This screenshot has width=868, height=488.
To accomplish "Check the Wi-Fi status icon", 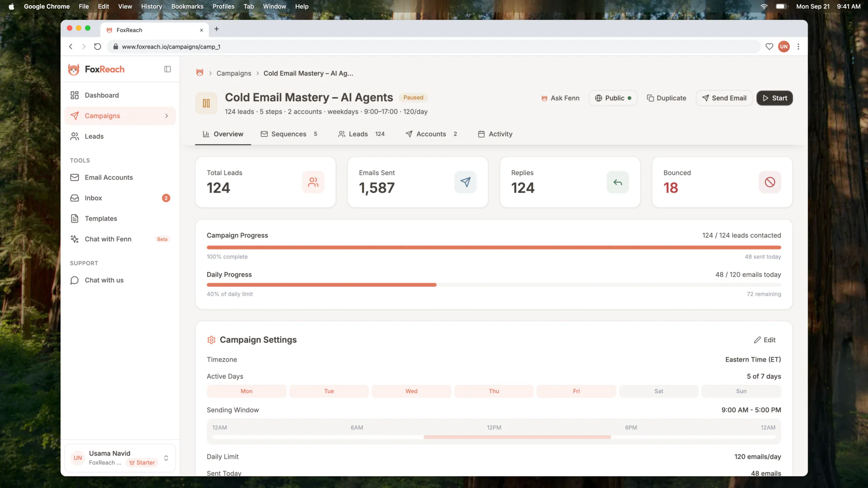I will (x=764, y=7).
